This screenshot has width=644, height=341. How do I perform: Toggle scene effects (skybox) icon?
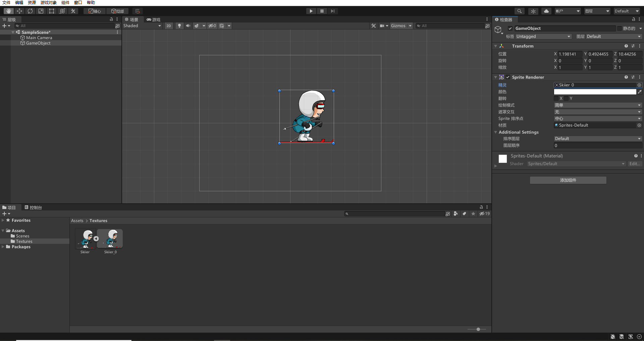click(197, 26)
